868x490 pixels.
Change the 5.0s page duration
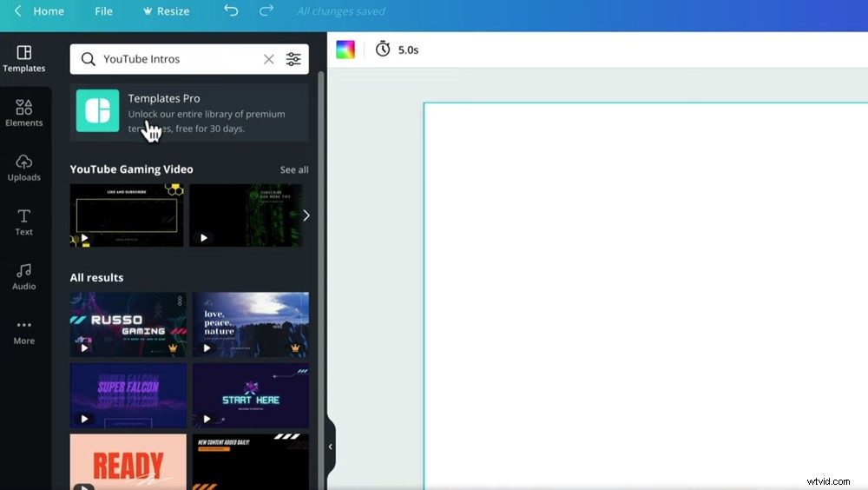(x=408, y=50)
